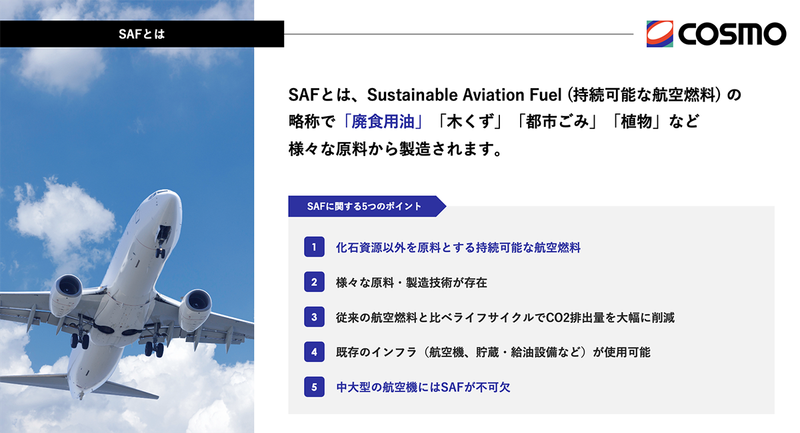Open the 化石資源以外を原料とする持続可能な航空燃料 link
800x433 pixels.
pyautogui.click(x=458, y=246)
